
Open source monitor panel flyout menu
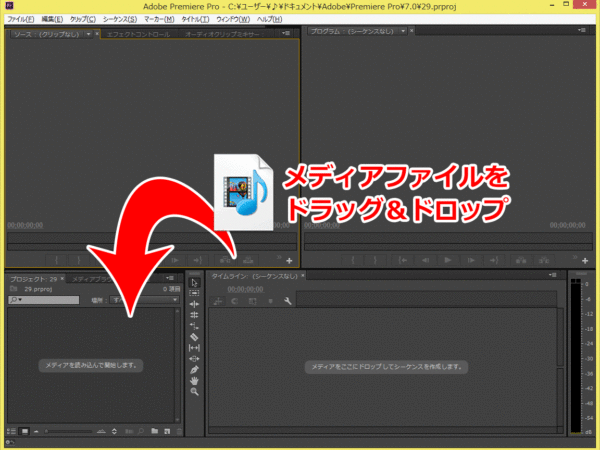pyautogui.click(x=286, y=33)
